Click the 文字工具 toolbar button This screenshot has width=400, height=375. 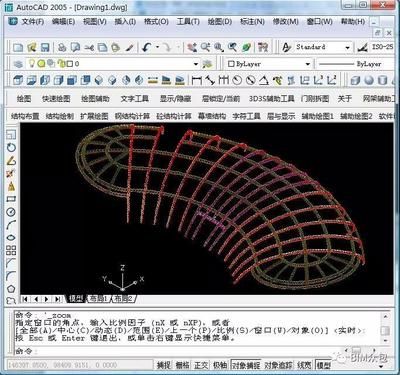[x=135, y=98]
